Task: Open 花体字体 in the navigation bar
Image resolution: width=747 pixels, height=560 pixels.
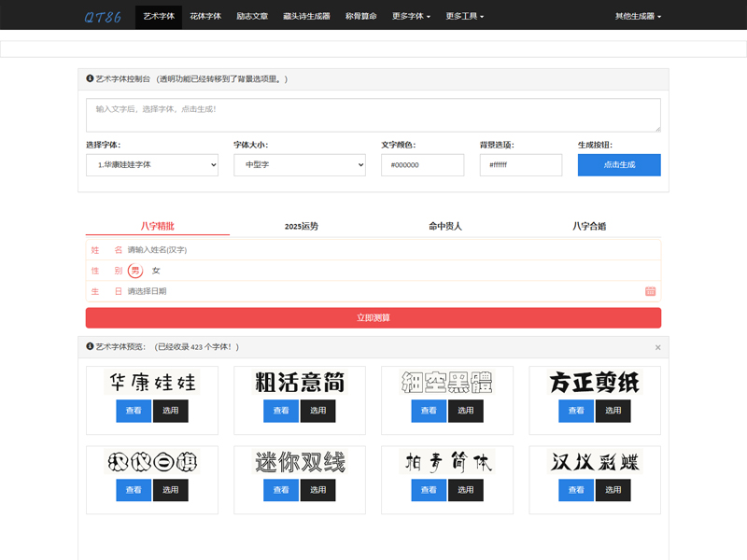Action: coord(205,16)
